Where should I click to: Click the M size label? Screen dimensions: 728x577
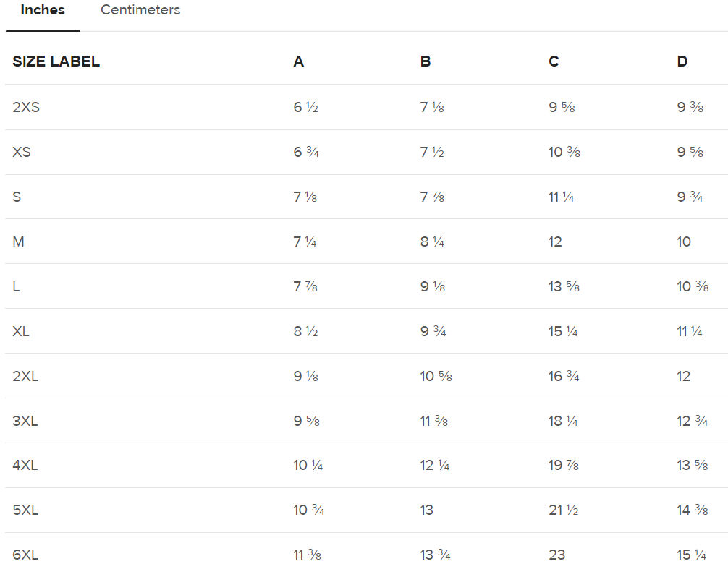pos(18,242)
